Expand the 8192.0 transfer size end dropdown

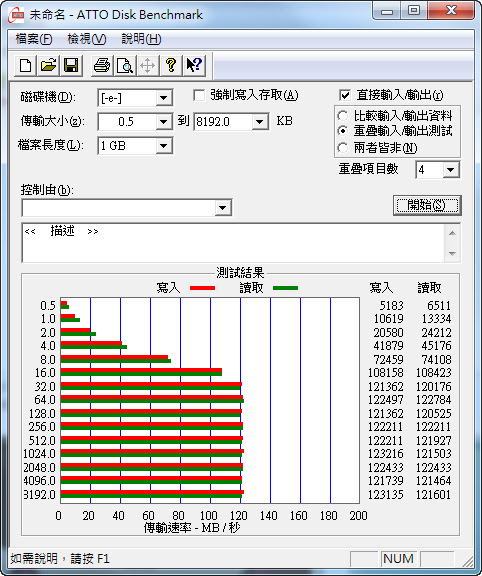click(x=260, y=122)
